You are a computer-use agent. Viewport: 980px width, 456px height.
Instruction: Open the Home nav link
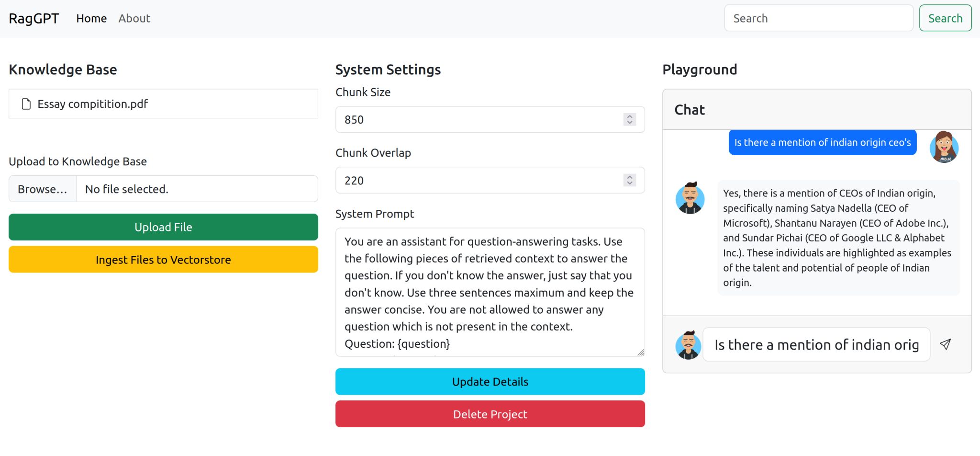(91, 19)
